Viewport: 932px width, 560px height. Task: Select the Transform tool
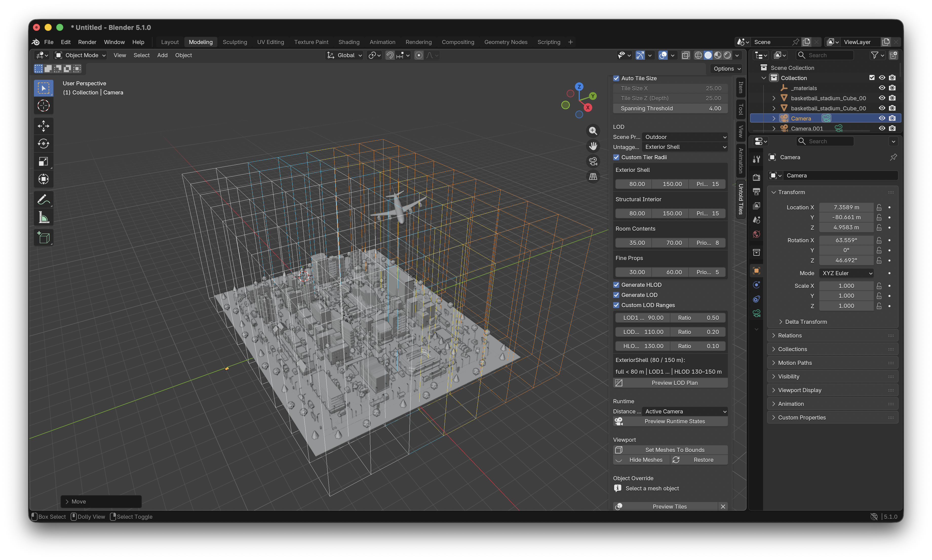(x=43, y=179)
